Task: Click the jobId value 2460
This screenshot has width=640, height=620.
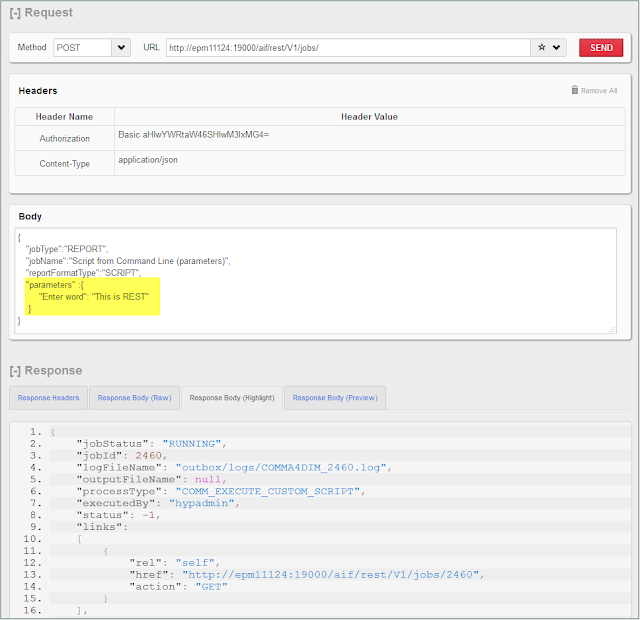Action: [149, 456]
